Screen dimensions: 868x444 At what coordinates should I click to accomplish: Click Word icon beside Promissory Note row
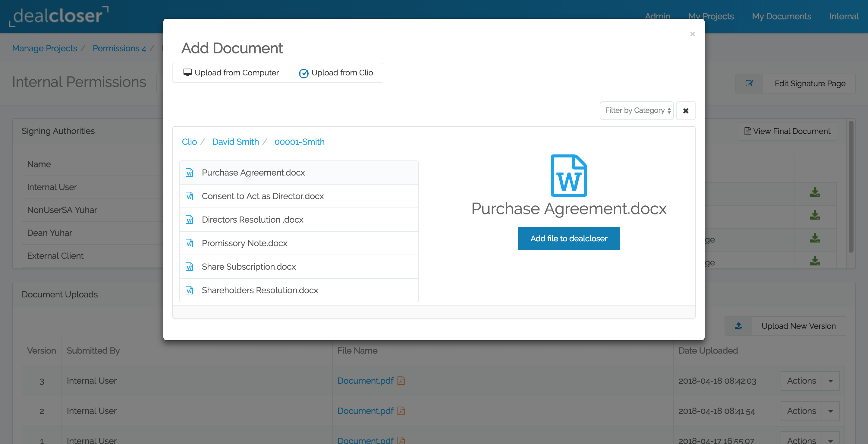(x=189, y=243)
